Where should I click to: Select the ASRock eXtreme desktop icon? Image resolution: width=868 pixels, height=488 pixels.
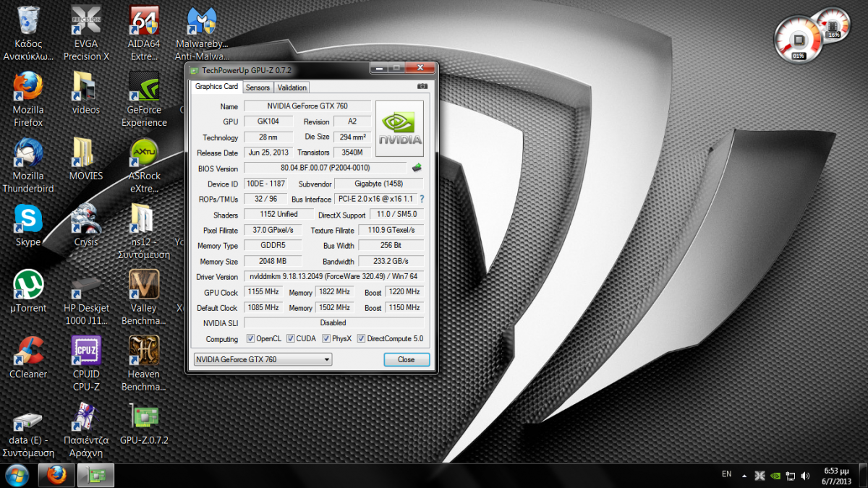click(x=144, y=166)
